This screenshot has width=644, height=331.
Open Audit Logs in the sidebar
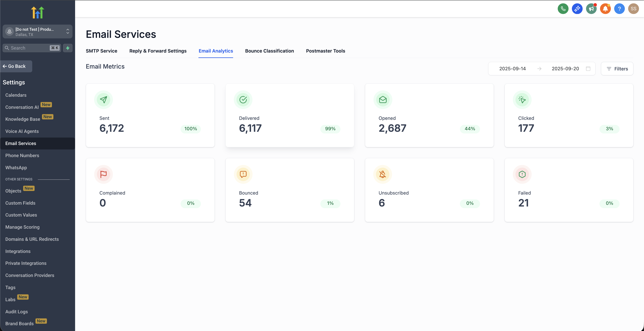tap(17, 311)
